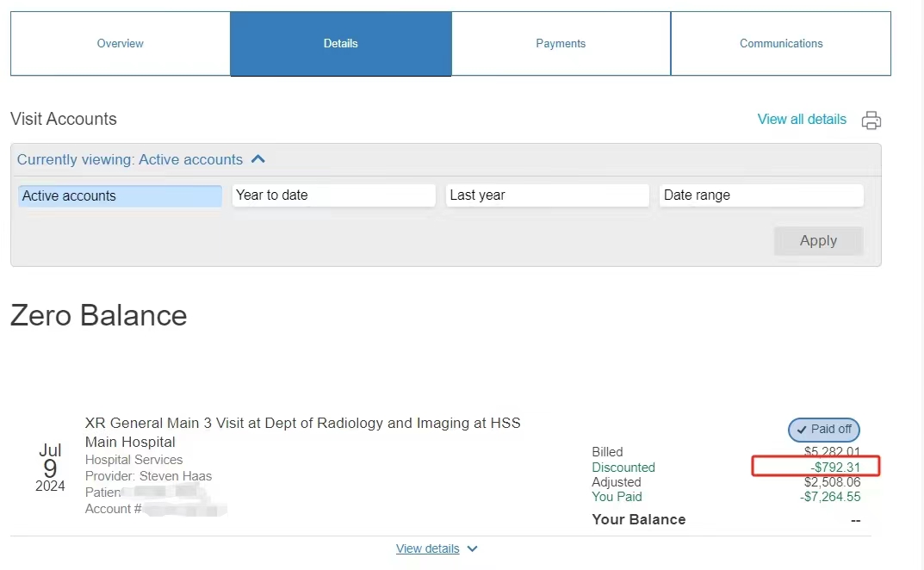Select the Year to date filter
The image size is (924, 570).
click(x=333, y=195)
